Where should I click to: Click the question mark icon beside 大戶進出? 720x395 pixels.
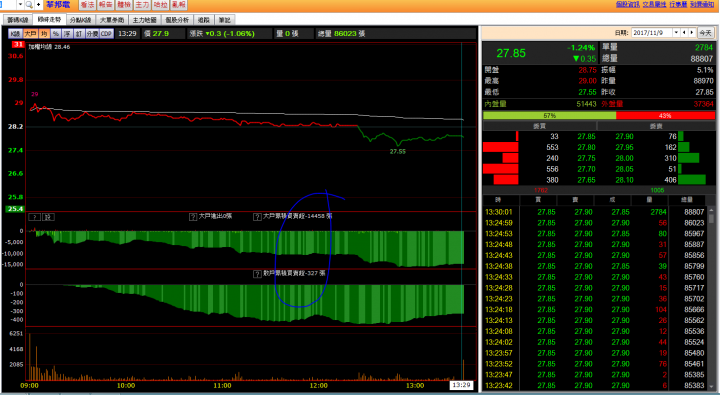[x=193, y=217]
